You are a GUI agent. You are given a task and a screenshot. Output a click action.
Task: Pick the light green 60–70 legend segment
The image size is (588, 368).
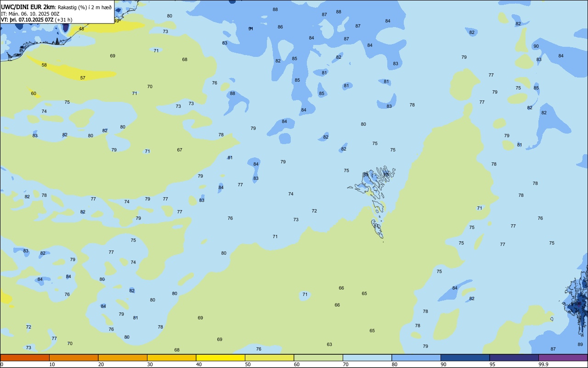pos(318,357)
